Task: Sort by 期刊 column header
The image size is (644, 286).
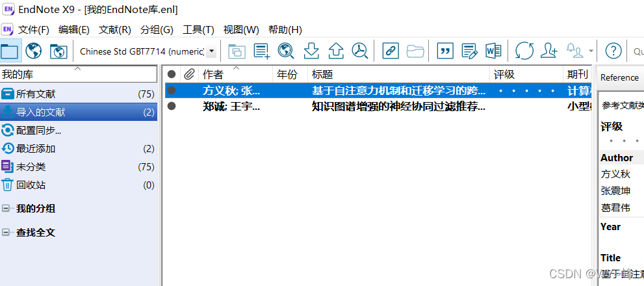Action: point(578,74)
